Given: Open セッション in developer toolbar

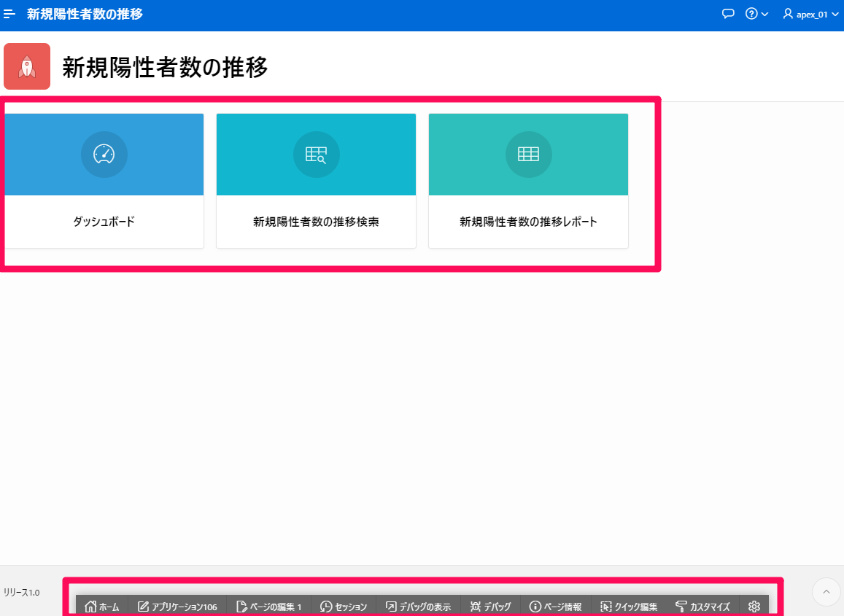Looking at the screenshot, I should pos(343,607).
